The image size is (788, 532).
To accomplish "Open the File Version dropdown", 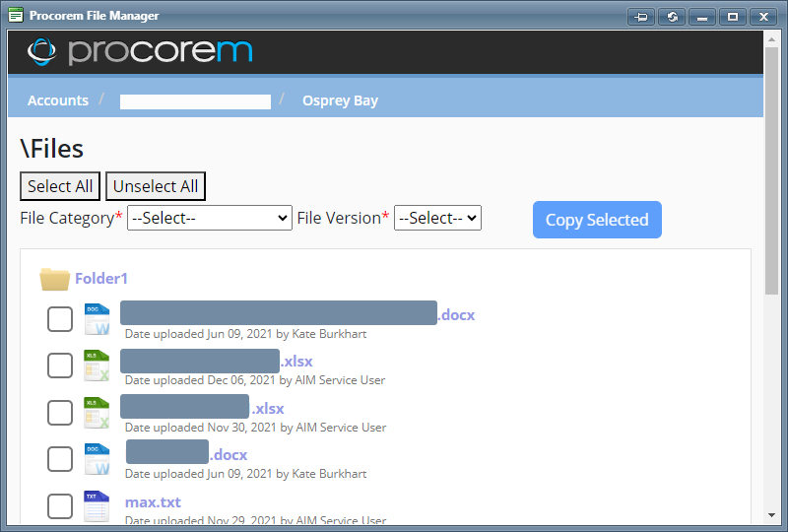I will pyautogui.click(x=437, y=218).
